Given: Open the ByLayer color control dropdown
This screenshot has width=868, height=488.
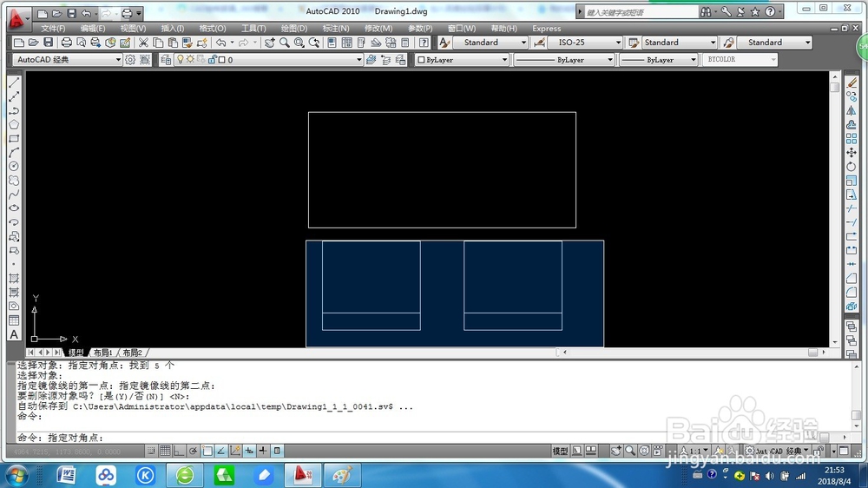Looking at the screenshot, I should point(504,59).
